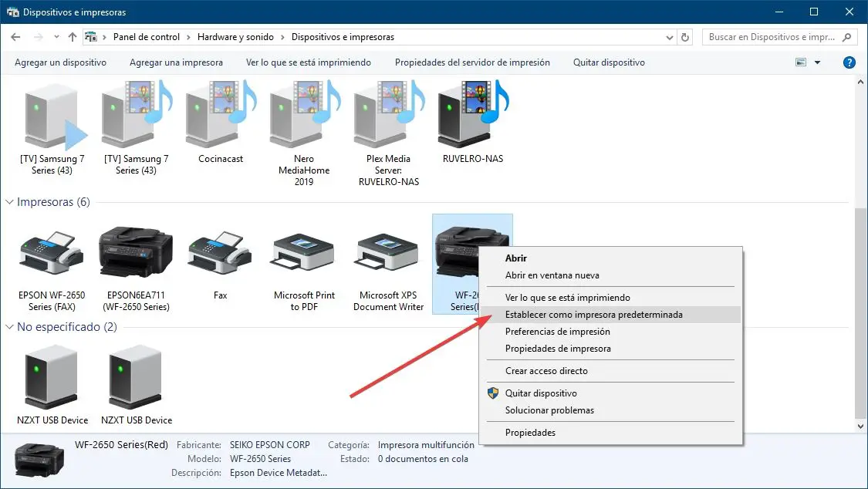Click the Epson Device Metadat... description text
868x489 pixels.
(279, 473)
